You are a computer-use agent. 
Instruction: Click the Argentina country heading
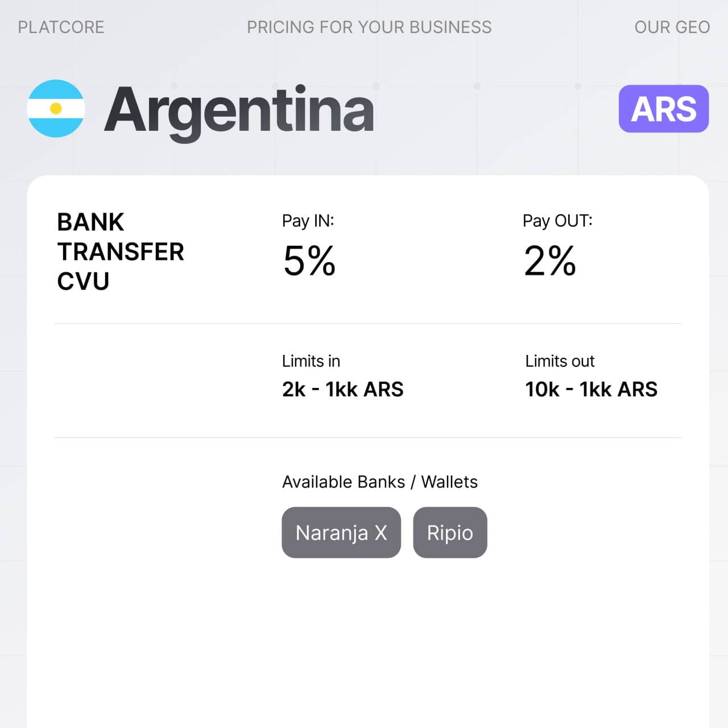[x=239, y=110]
